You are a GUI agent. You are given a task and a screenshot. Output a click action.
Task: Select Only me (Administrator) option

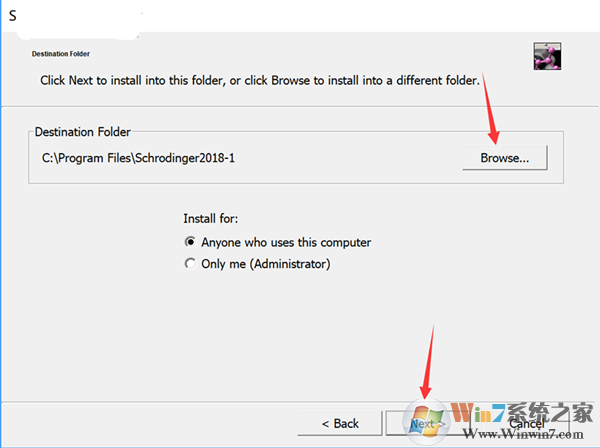[x=257, y=264]
